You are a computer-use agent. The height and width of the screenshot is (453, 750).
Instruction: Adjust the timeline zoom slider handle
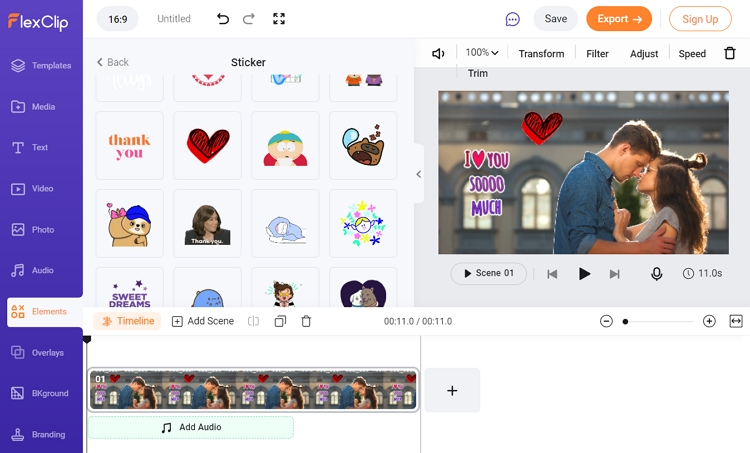click(625, 321)
